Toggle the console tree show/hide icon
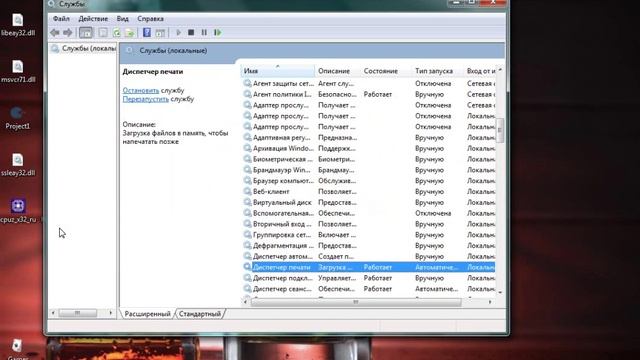Image resolution: width=640 pixels, height=360 pixels. pyautogui.click(x=85, y=33)
